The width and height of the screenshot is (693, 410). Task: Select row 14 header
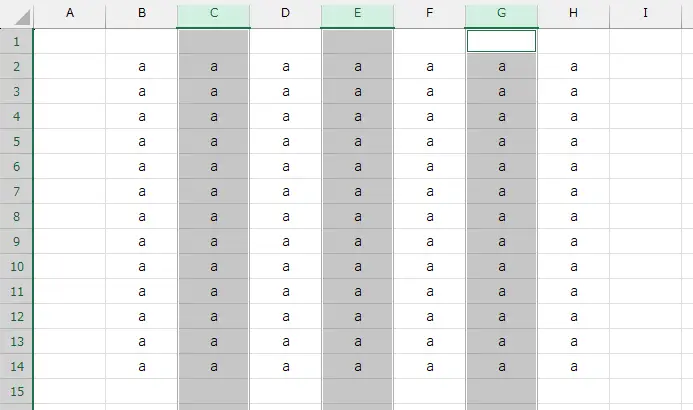point(16,366)
